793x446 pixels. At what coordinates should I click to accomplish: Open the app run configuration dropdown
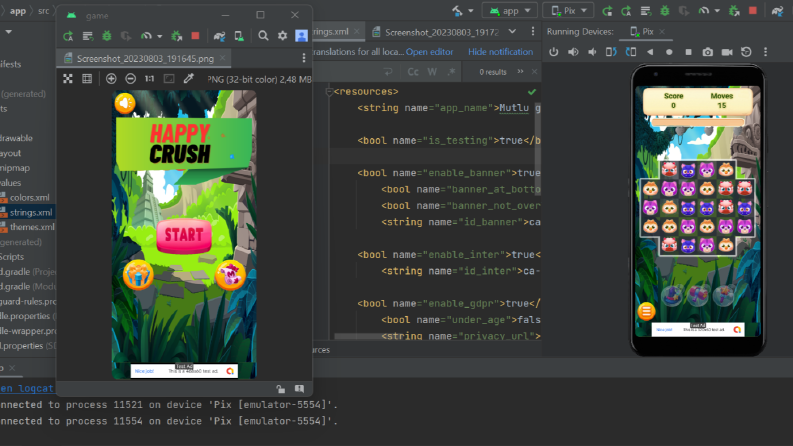[509, 11]
